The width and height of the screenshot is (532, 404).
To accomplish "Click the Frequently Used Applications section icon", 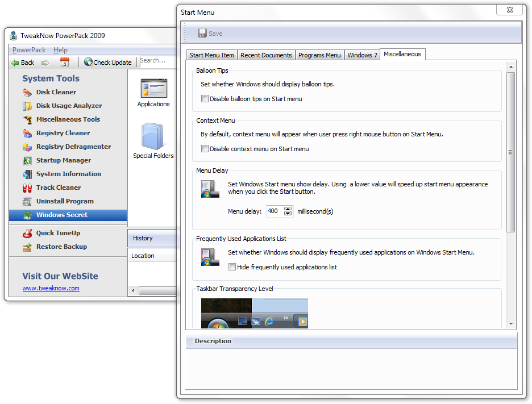I will tap(210, 257).
